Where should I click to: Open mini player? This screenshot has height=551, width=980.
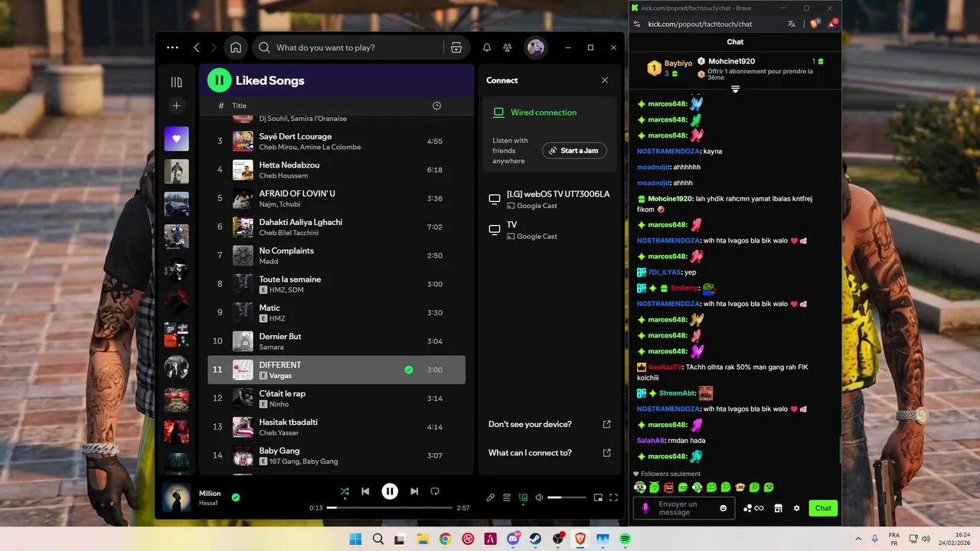[598, 497]
